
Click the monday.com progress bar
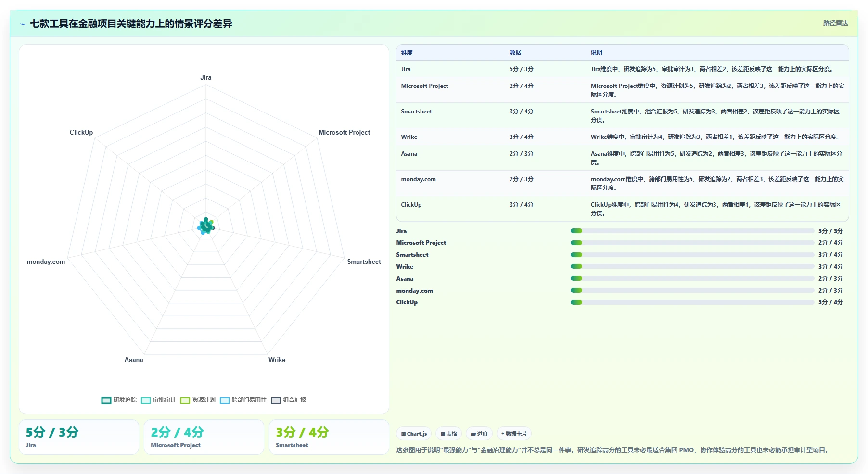[692, 290]
